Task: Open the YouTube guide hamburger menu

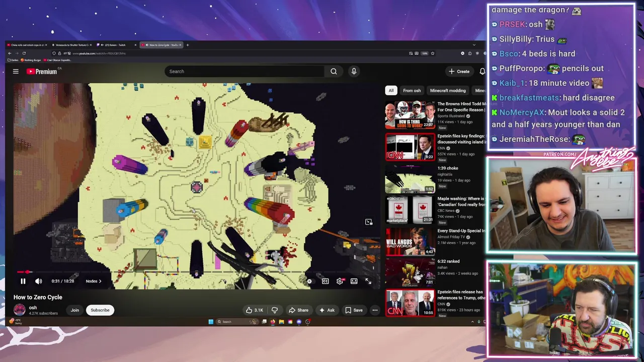Action: (16, 71)
